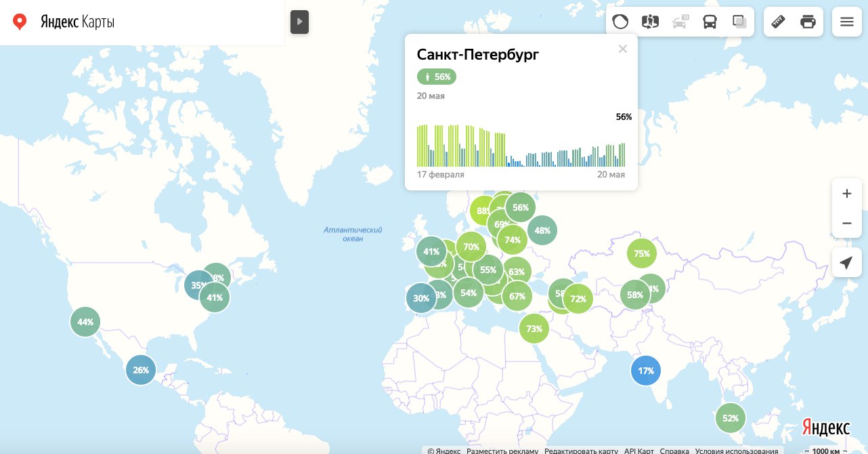Select the 73% map marker
This screenshot has width=868, height=454.
point(534,329)
